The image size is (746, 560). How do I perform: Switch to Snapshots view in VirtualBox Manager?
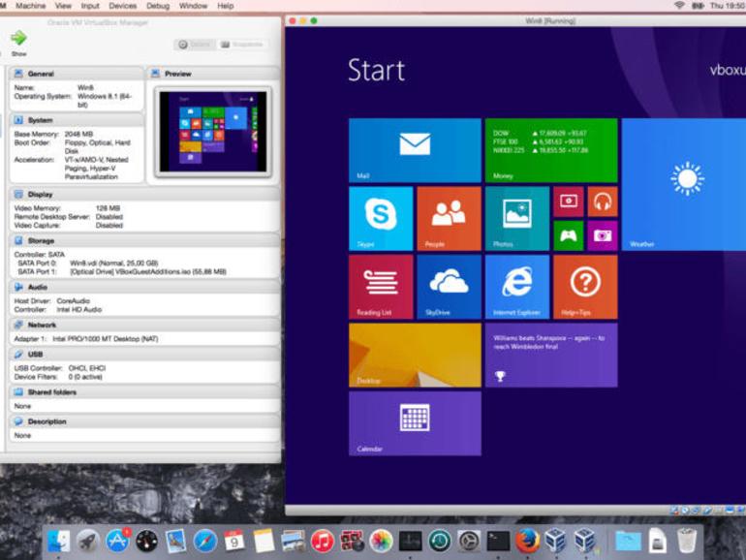tap(241, 45)
